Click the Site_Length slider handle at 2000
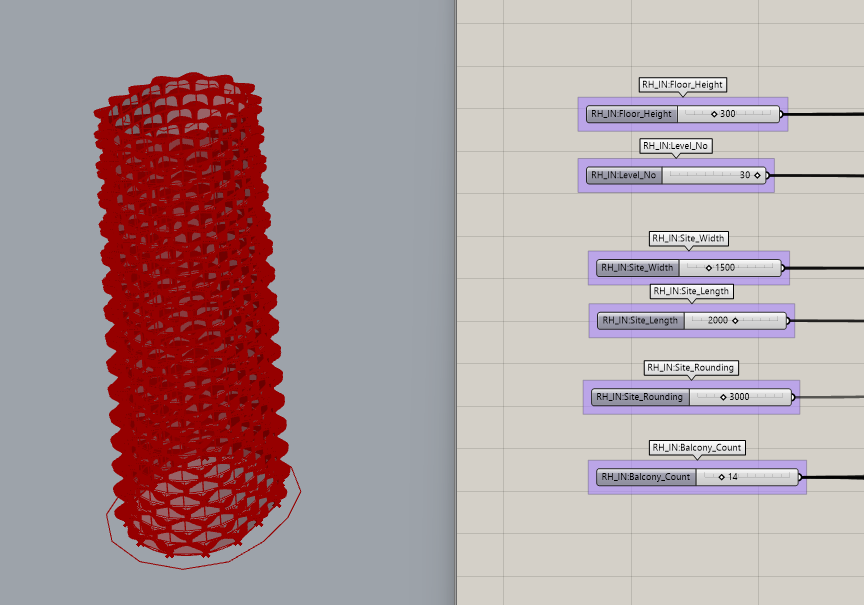Image resolution: width=864 pixels, height=605 pixels. tap(735, 320)
